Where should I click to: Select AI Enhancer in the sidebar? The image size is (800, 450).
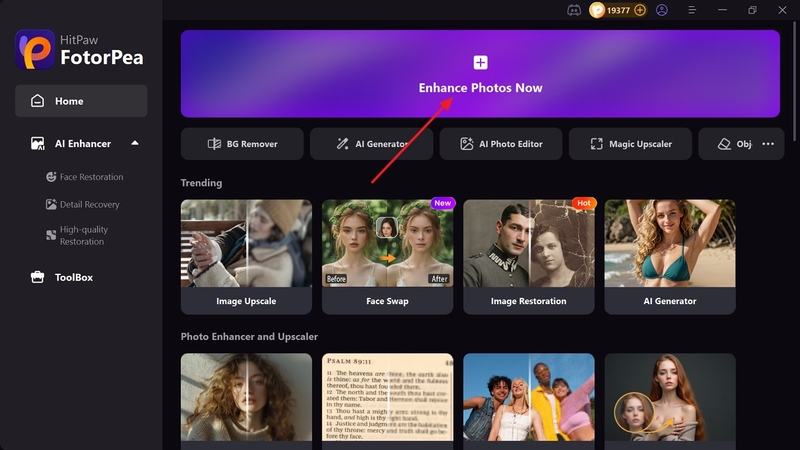coord(83,144)
